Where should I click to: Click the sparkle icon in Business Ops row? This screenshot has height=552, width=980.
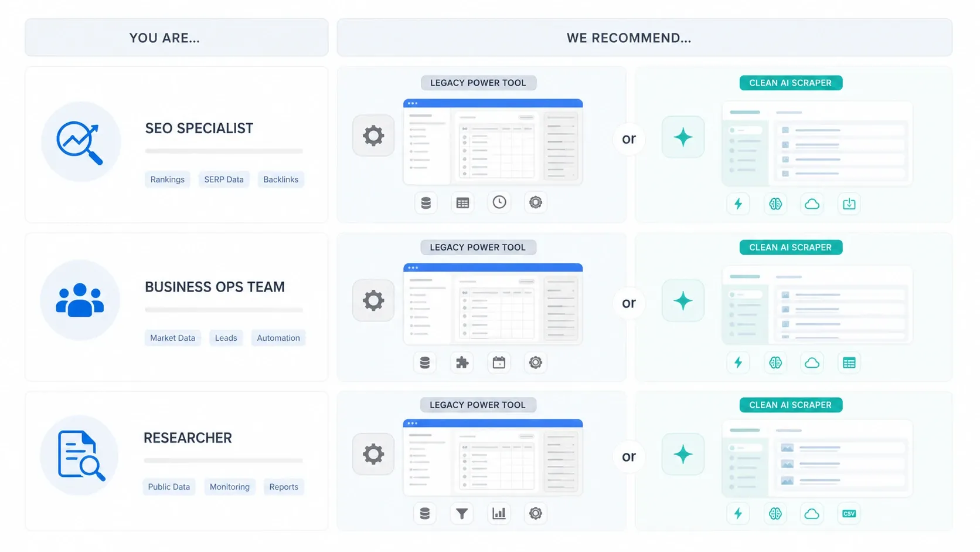[x=683, y=301]
